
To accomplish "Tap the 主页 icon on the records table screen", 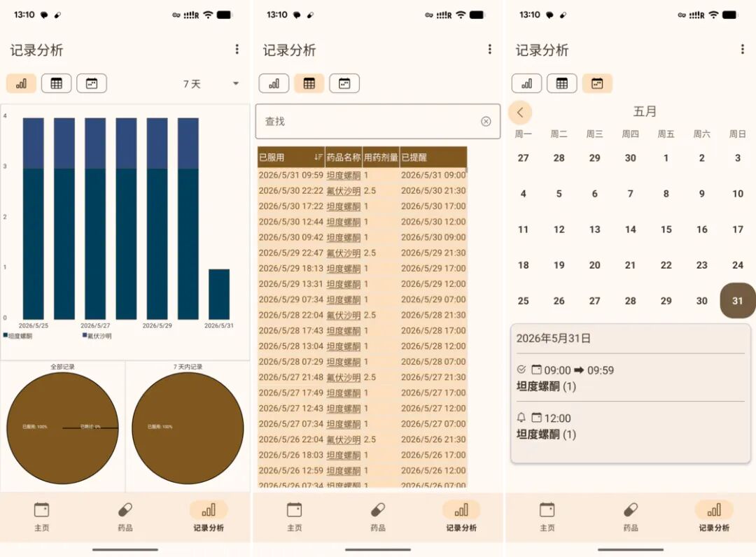I will pyautogui.click(x=294, y=509).
